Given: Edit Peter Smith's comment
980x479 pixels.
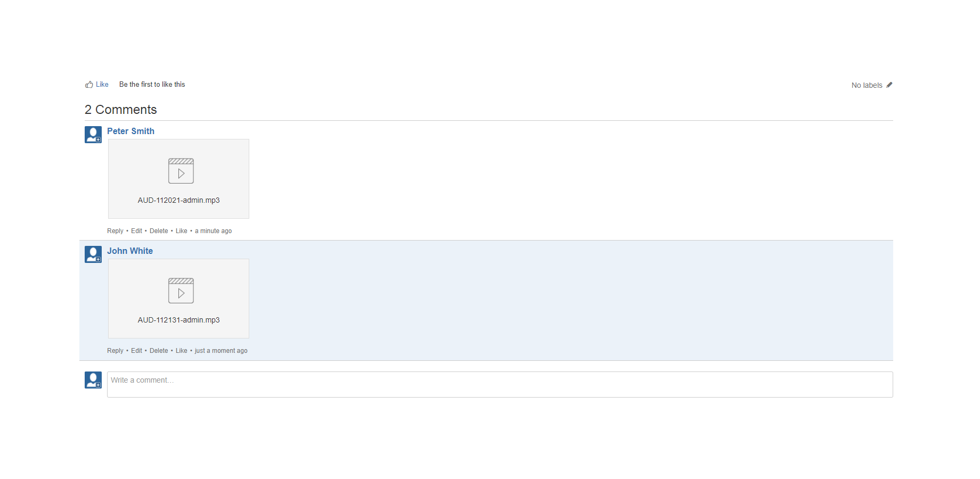Looking at the screenshot, I should pos(136,231).
